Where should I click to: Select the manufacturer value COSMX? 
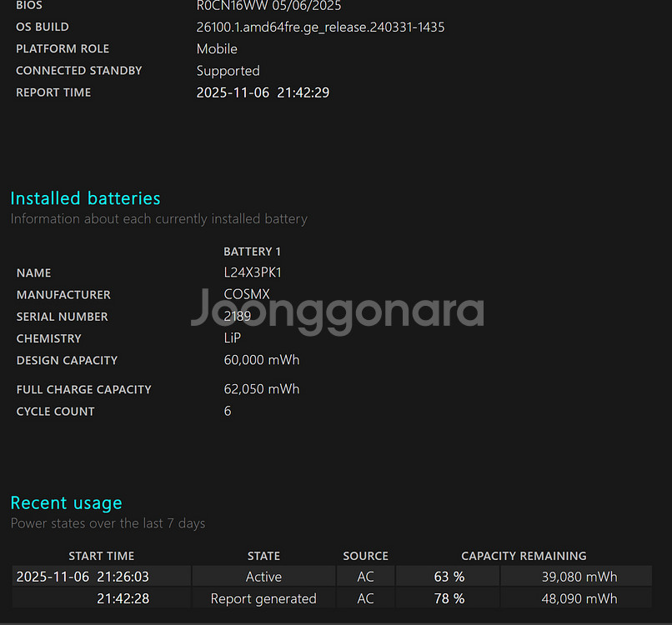pos(247,294)
